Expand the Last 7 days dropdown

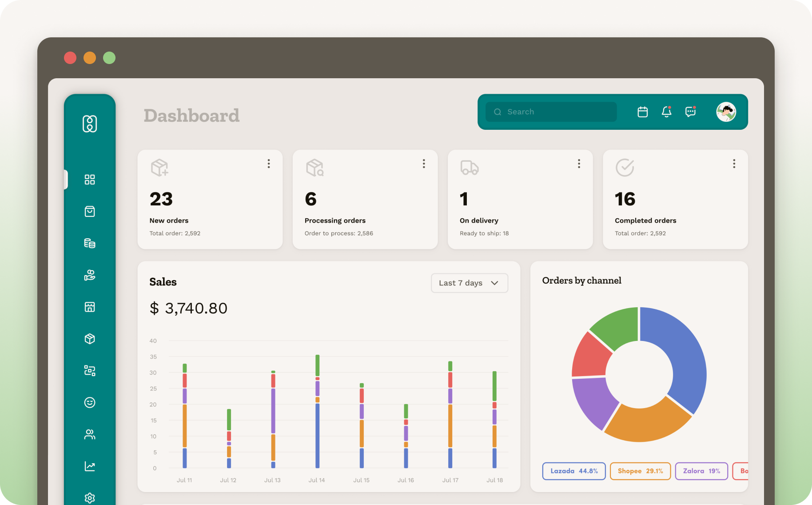(469, 283)
